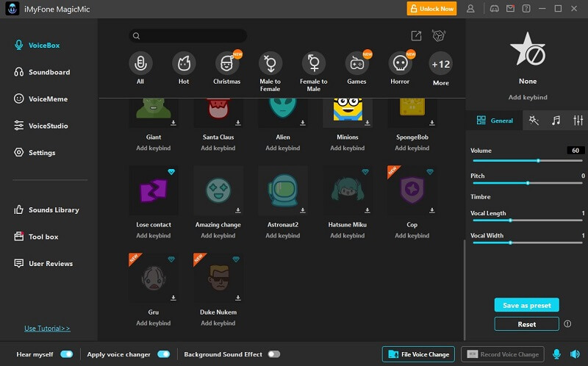This screenshot has height=366, width=588.
Task: Open the Tool box section
Action: point(36,237)
